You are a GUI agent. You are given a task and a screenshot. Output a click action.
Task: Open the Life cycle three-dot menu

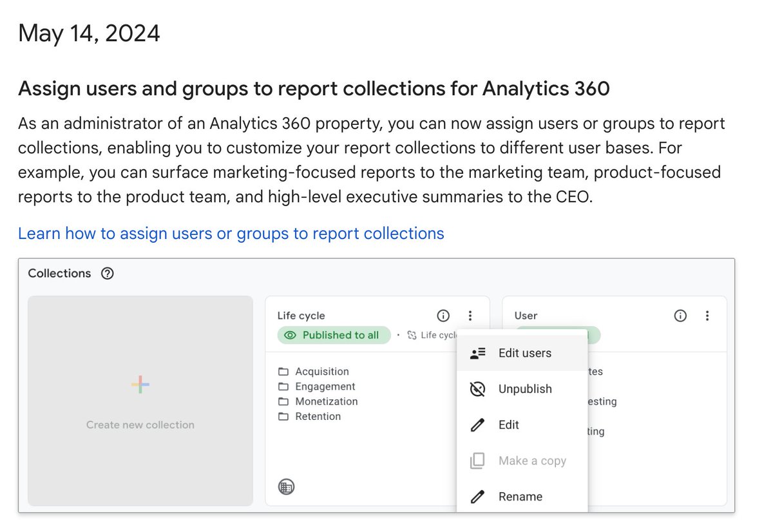[470, 316]
